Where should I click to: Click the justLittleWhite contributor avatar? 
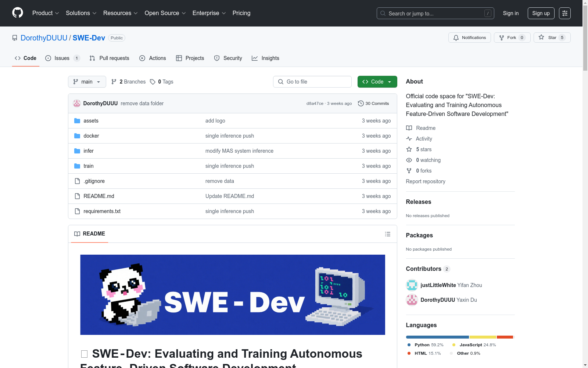click(x=412, y=285)
